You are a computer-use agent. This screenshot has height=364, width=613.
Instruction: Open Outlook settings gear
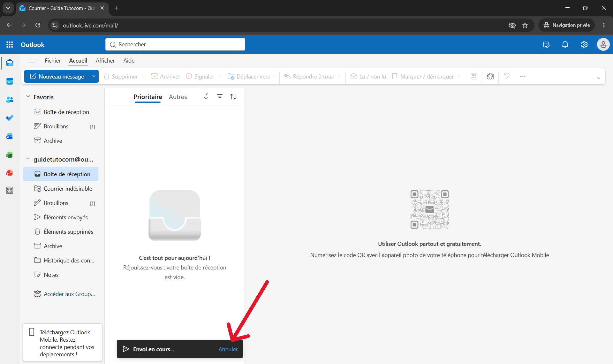(584, 45)
